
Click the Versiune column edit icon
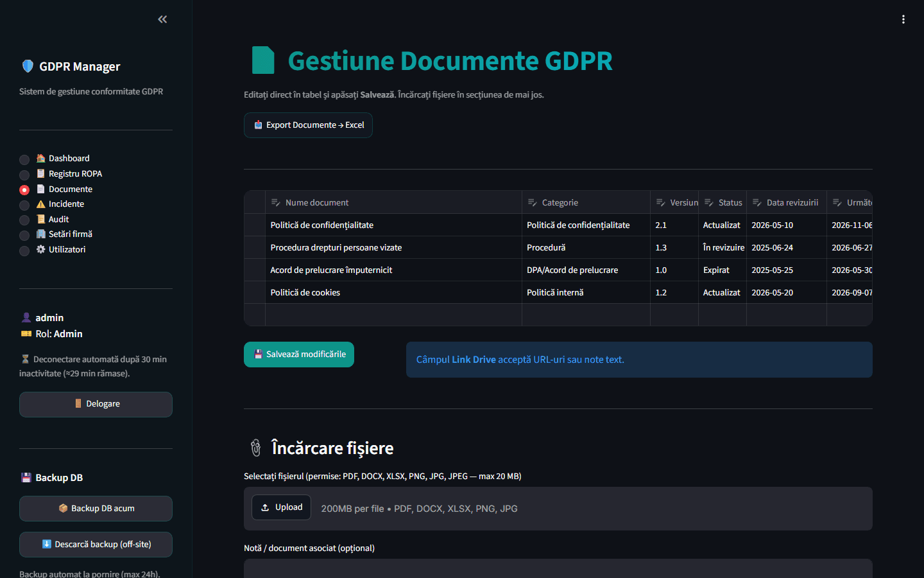661,202
